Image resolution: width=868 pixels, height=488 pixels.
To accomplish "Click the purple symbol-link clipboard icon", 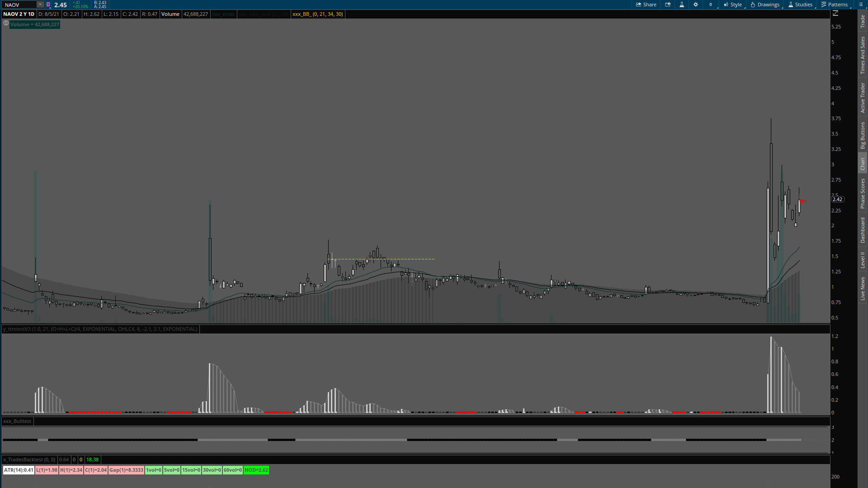I will pos(48,5).
